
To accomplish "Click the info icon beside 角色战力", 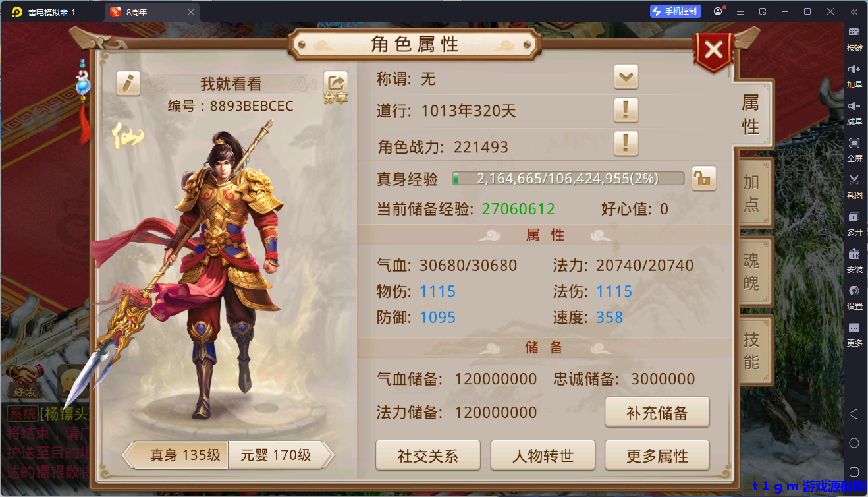I will (x=626, y=143).
